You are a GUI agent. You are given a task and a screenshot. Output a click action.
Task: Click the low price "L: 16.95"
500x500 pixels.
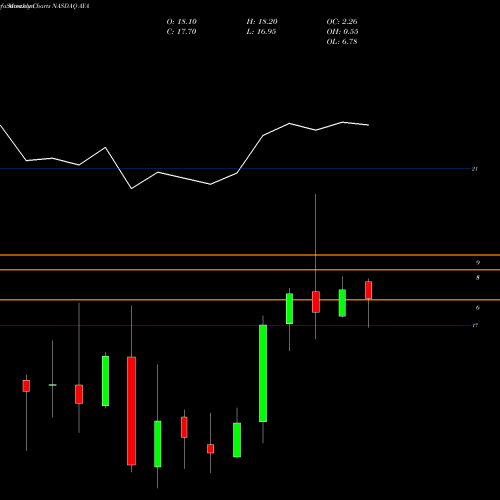pos(261,32)
